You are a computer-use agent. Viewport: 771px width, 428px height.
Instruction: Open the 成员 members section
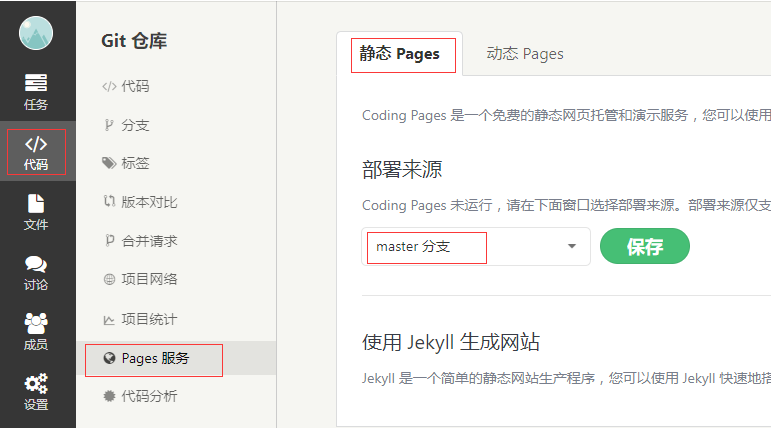click(36, 332)
